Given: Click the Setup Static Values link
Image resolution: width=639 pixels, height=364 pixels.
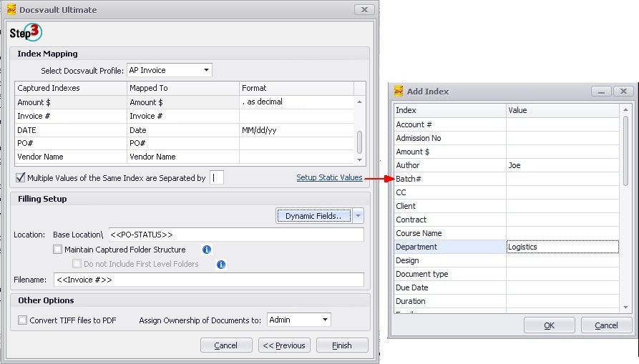Looking at the screenshot, I should tap(329, 177).
